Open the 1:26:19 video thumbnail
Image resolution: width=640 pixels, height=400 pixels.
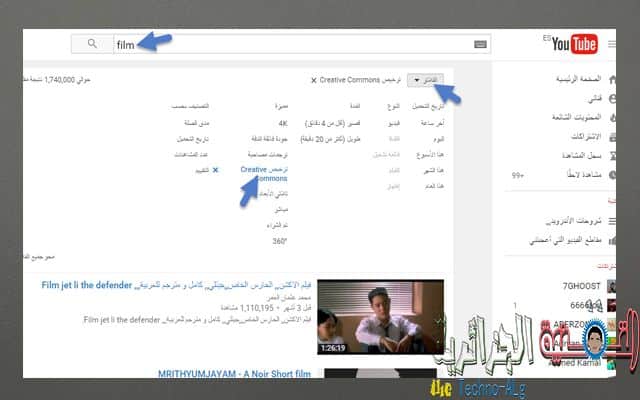380,317
